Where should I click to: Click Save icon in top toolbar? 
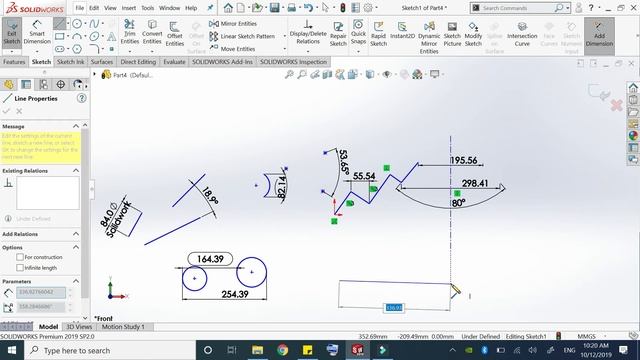coord(275,7)
